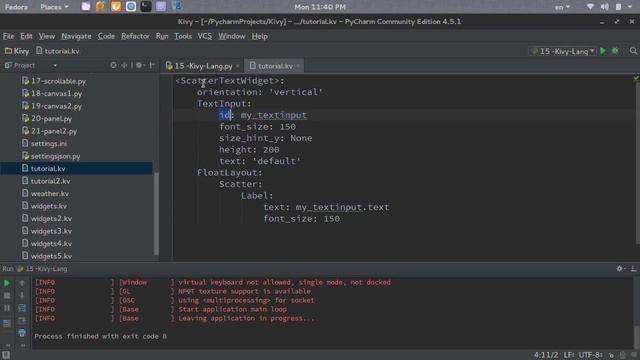Close the tutorial.kv tab
Image resolution: width=640 pixels, height=360 pixels.
[298, 66]
